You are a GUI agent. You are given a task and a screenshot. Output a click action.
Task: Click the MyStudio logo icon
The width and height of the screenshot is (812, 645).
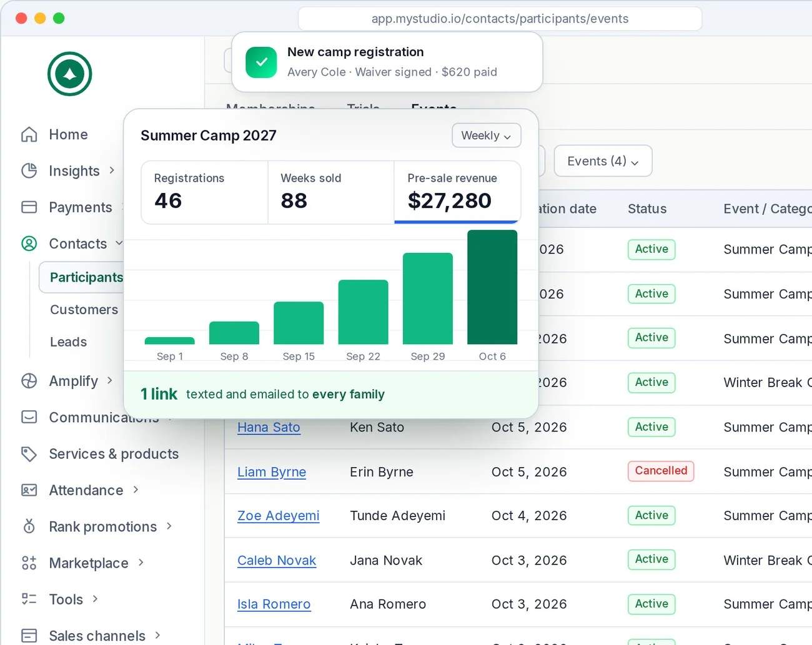[x=70, y=74]
